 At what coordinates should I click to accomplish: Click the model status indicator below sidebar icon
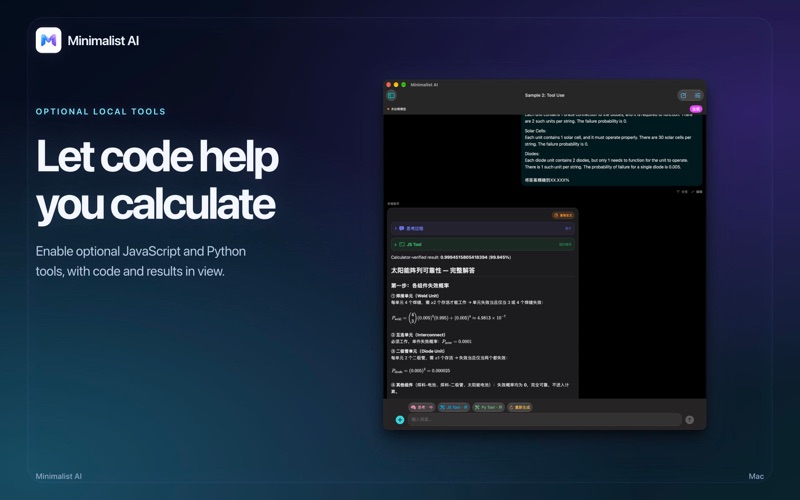coord(397,109)
